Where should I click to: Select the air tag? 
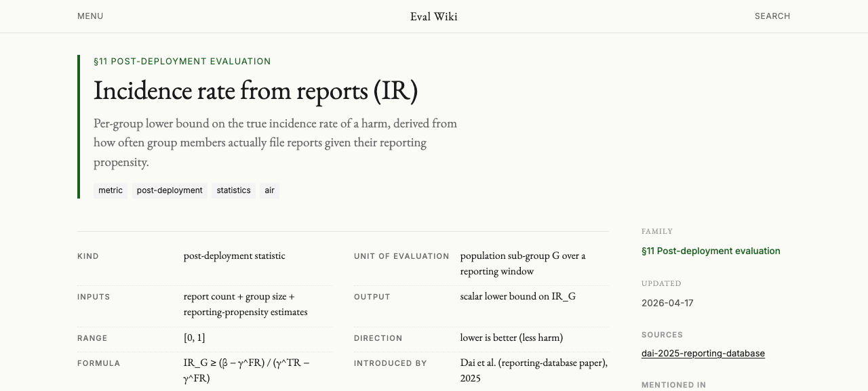coord(269,190)
